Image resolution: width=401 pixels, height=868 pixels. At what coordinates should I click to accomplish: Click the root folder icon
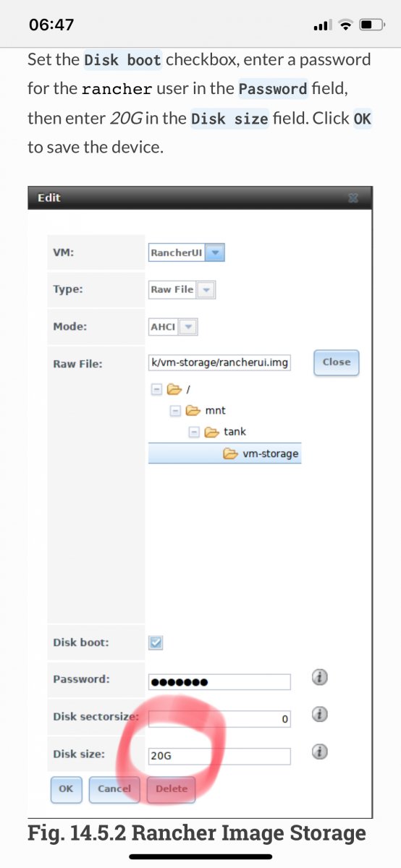pos(174,389)
